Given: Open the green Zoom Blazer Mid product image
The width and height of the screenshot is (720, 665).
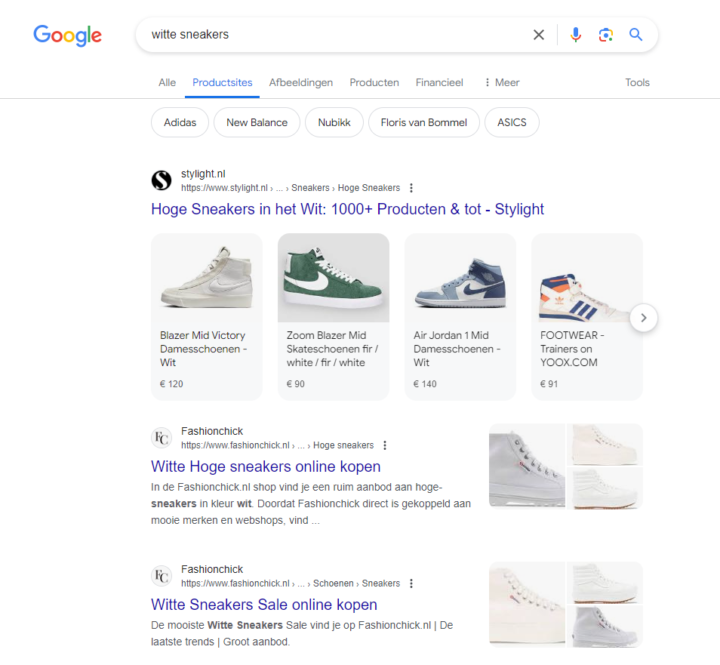Looking at the screenshot, I should pos(333,278).
